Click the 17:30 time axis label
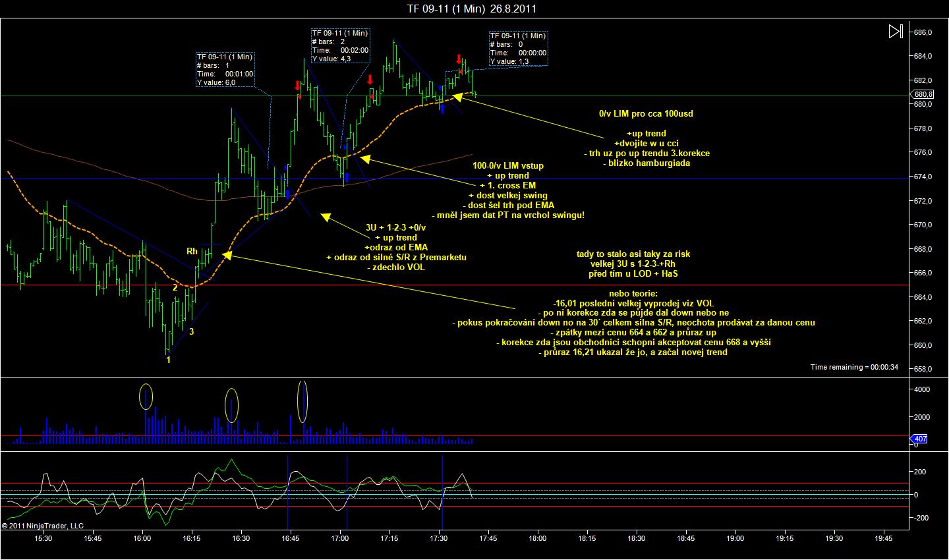 point(439,538)
